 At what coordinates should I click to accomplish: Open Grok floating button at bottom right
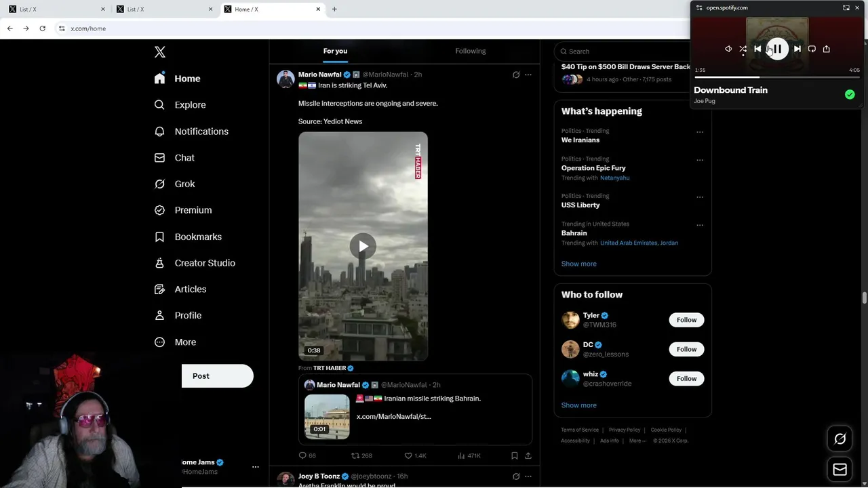(x=840, y=439)
